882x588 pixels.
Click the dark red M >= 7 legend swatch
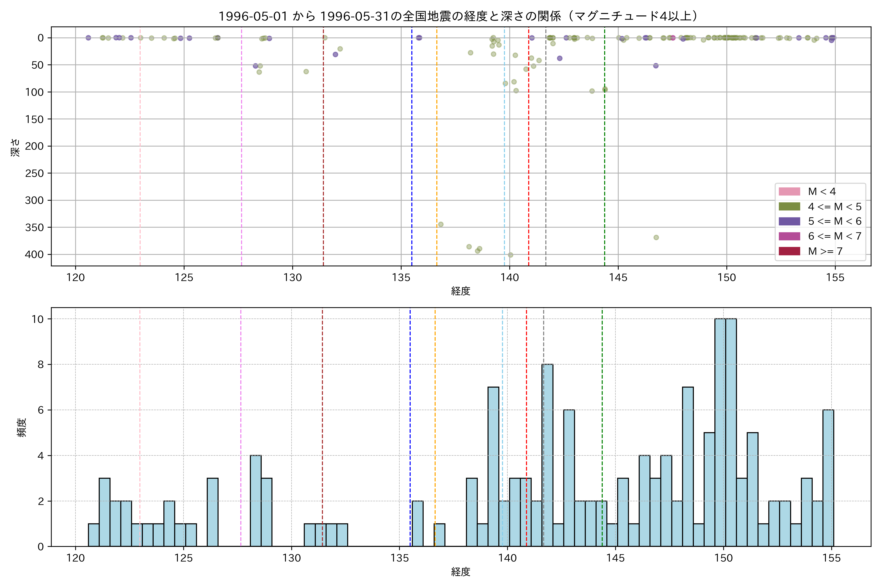(789, 251)
